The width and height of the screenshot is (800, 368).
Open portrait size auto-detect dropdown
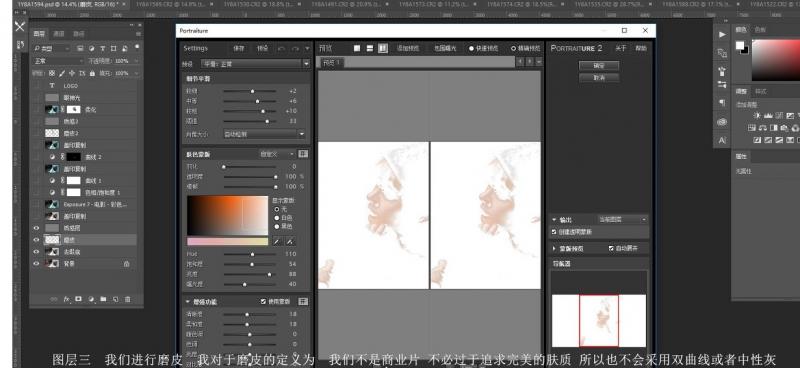point(264,134)
